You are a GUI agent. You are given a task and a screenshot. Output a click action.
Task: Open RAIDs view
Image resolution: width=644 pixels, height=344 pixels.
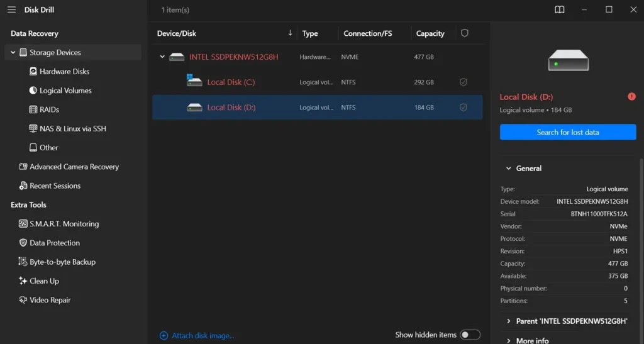pos(49,109)
